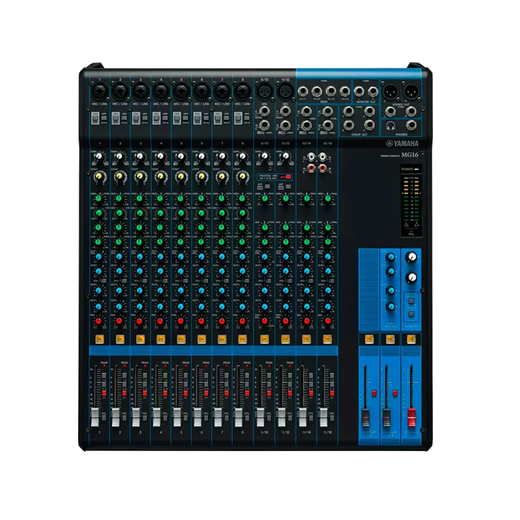Click the headphones symbol beside the PHONES jack
The height and width of the screenshot is (520, 520).
pyautogui.click(x=391, y=126)
